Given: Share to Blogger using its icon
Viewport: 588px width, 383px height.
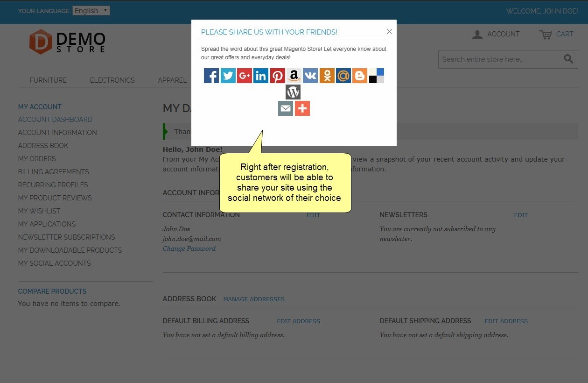Looking at the screenshot, I should (360, 76).
